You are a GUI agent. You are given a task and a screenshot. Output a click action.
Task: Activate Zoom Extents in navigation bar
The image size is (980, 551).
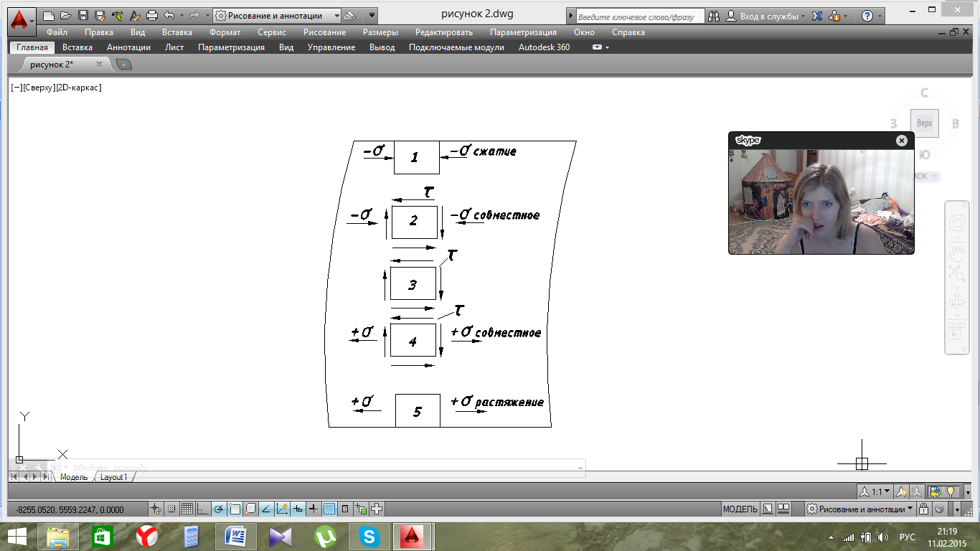pos(957,273)
